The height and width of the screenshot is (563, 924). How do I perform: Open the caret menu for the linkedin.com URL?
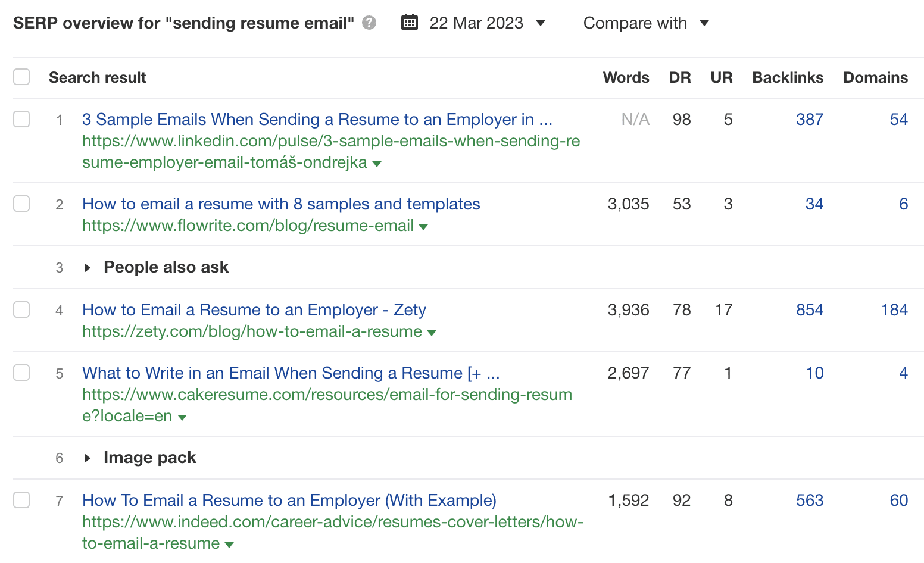(x=377, y=164)
